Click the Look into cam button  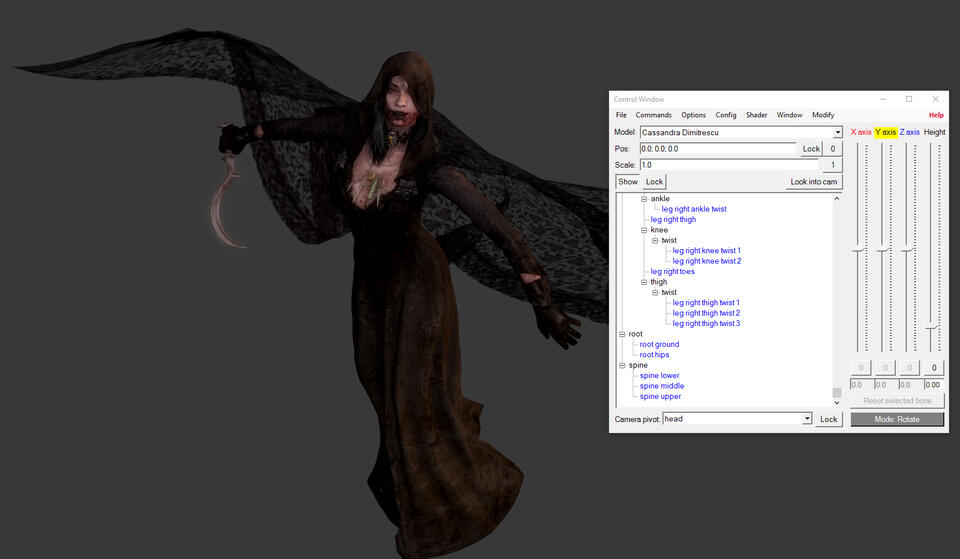tap(813, 182)
